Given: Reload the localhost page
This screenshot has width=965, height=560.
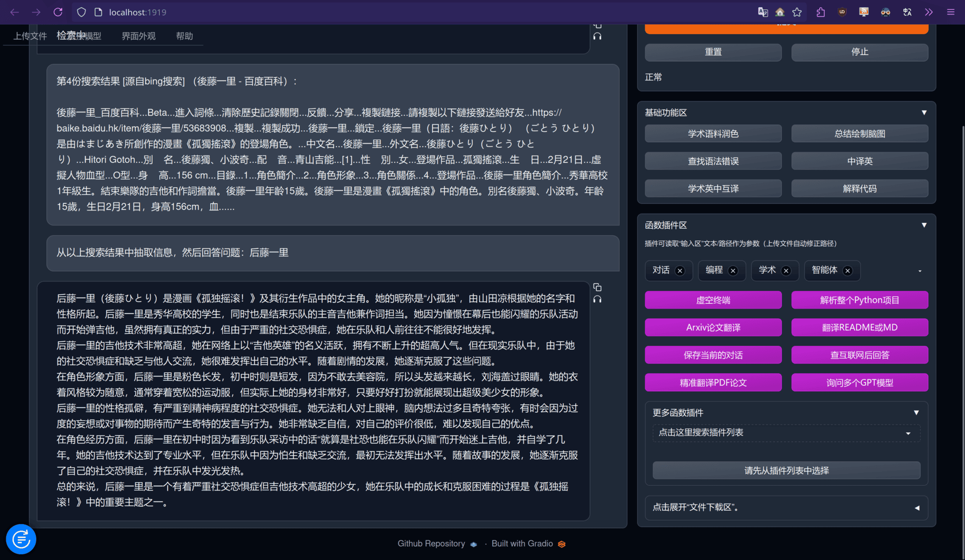Looking at the screenshot, I should (58, 12).
